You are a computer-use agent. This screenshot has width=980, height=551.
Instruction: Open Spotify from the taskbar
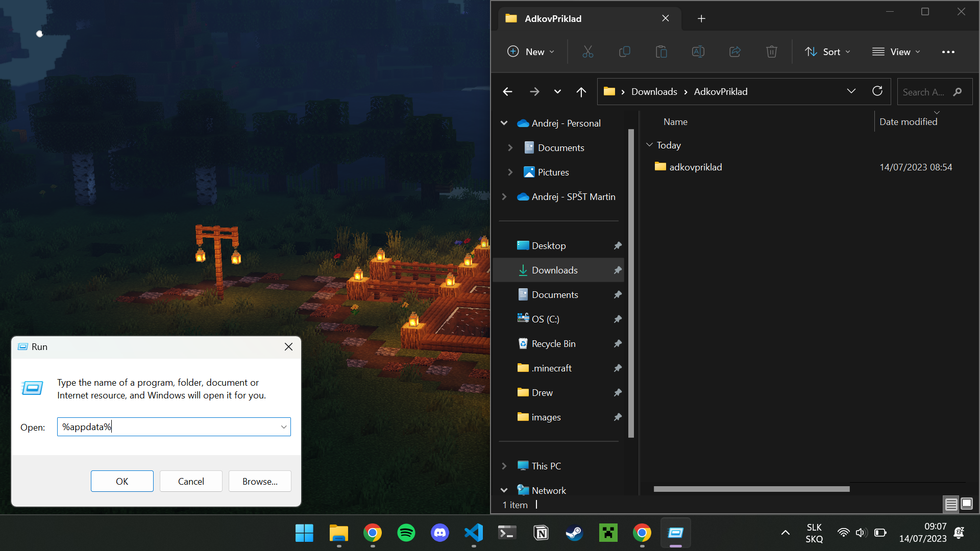pyautogui.click(x=406, y=533)
